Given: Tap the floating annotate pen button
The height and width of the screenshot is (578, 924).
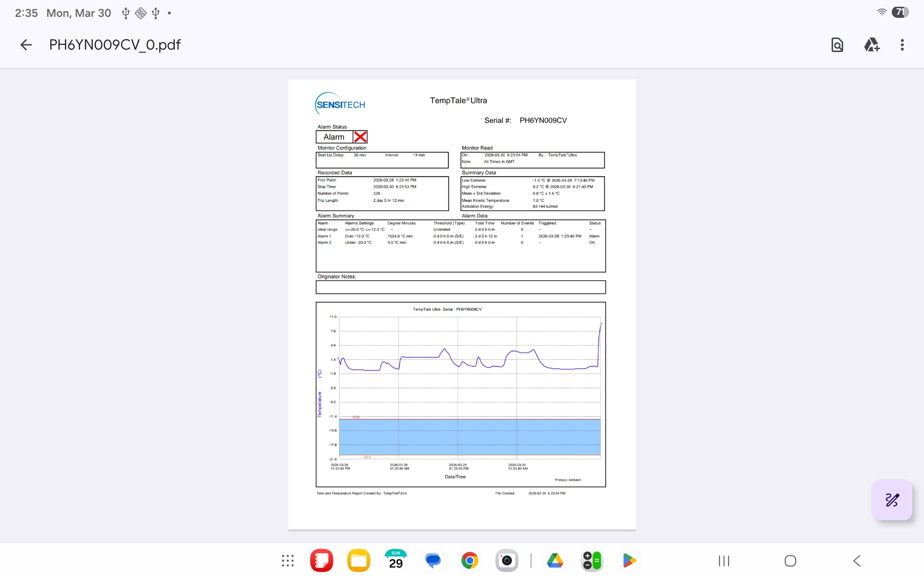Looking at the screenshot, I should click(x=892, y=499).
